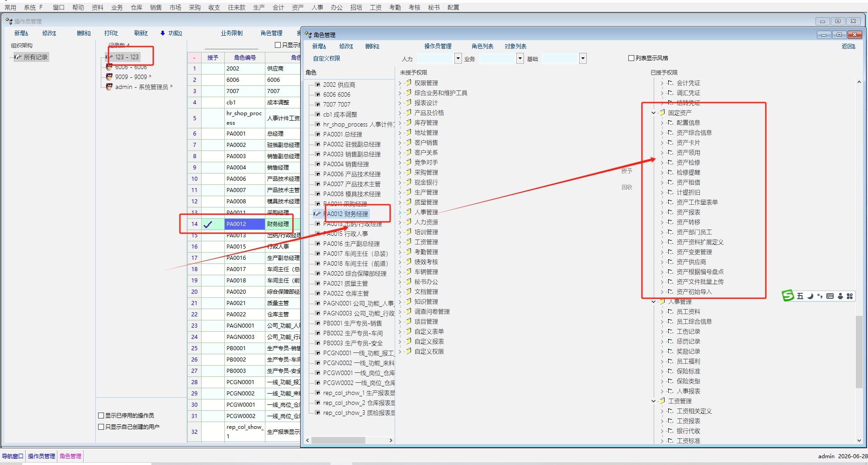Viewport: 868px width, 465px height.
Task: Expand the 质量管理 node
Action: tap(400, 202)
